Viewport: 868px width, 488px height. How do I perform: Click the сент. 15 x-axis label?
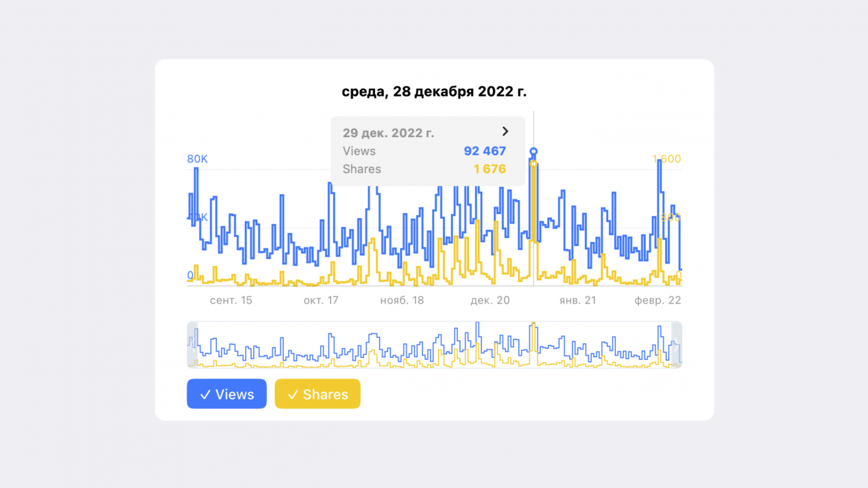(x=231, y=300)
